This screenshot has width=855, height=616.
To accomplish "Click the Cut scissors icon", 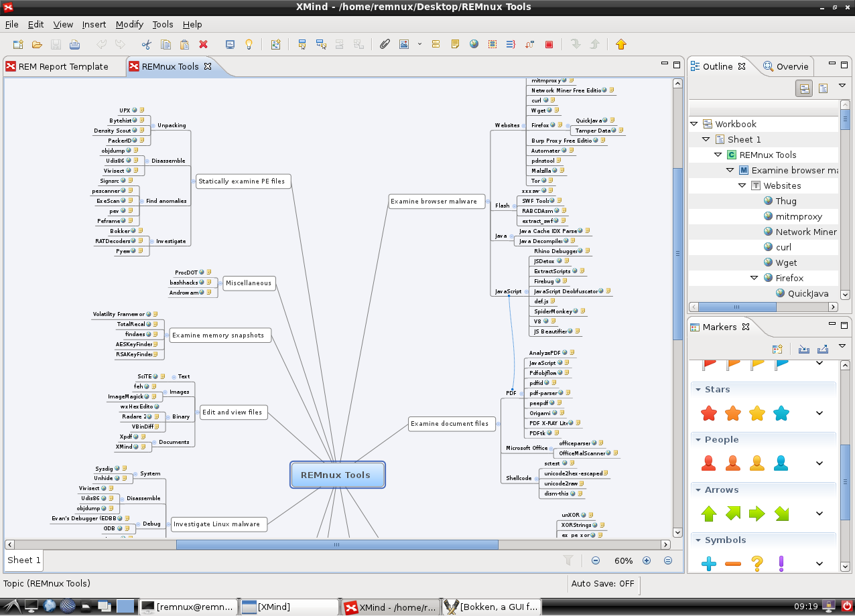I will pos(146,45).
